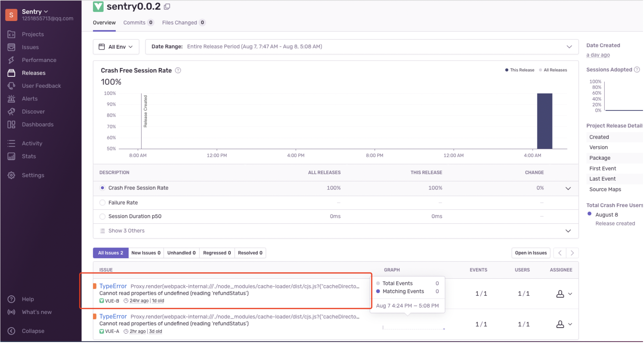Click the Last Event detail row

click(x=614, y=179)
